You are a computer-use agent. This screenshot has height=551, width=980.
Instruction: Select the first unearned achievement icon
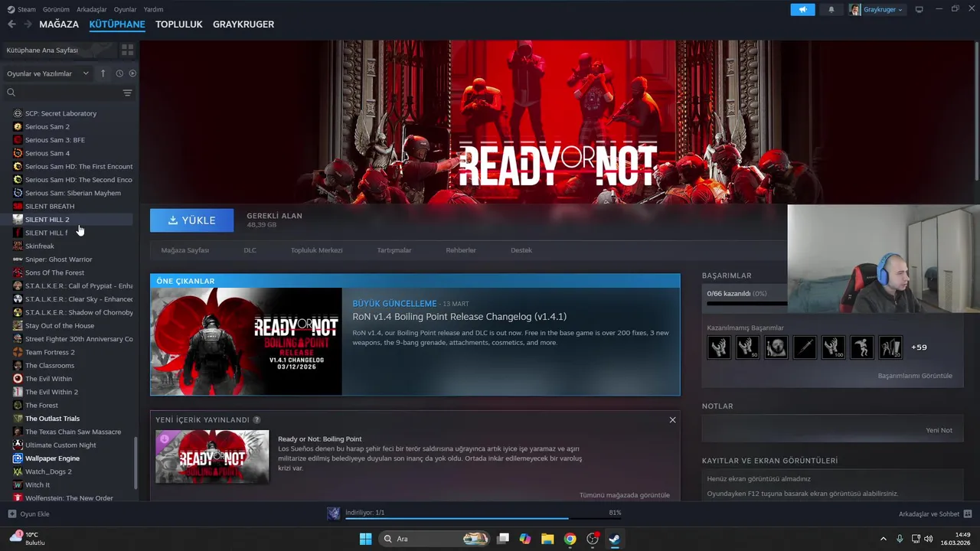(719, 347)
